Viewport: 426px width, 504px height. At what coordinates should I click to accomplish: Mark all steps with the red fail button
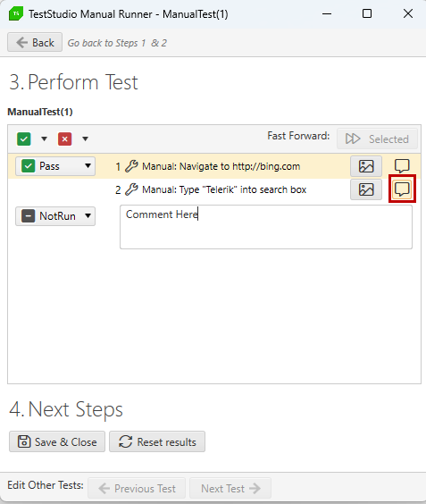tap(65, 139)
